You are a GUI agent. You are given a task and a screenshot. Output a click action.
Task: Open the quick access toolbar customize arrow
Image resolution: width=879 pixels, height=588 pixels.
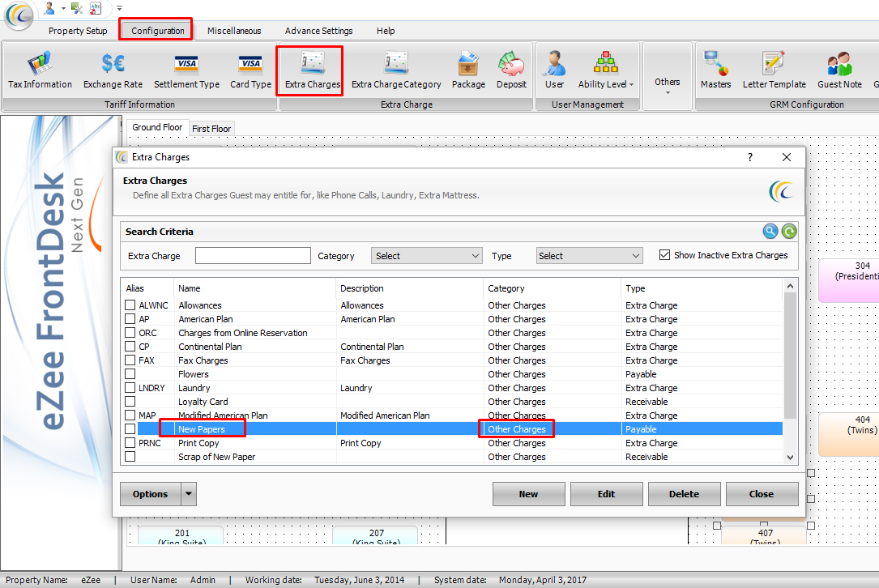pos(119,8)
